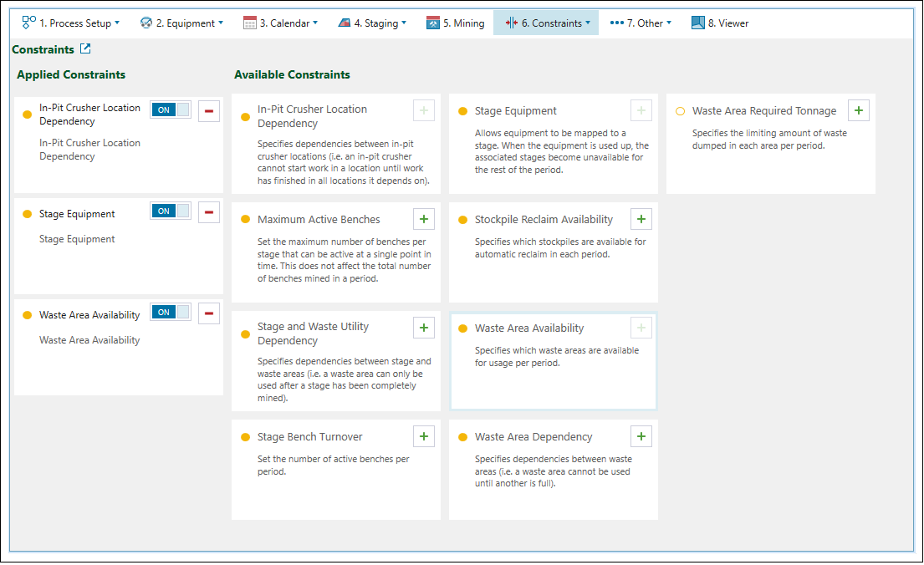Expand the 1. Process Setup dropdown

(x=72, y=23)
